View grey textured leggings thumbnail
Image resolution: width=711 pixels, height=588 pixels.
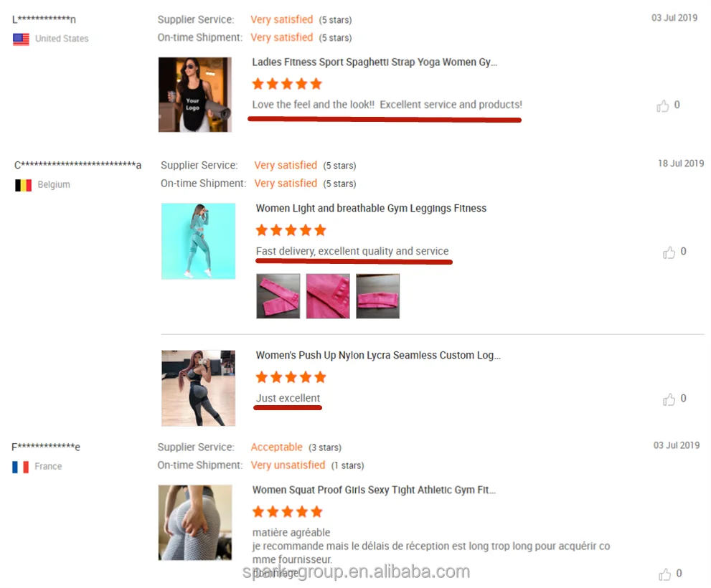pos(195,522)
